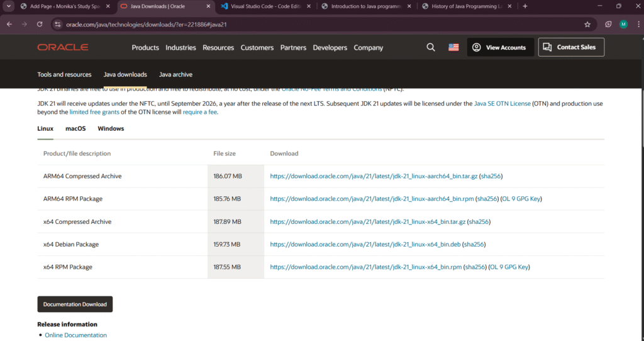The height and width of the screenshot is (341, 644).
Task: Switch to Introduction to Java programming tab
Action: [367, 6]
